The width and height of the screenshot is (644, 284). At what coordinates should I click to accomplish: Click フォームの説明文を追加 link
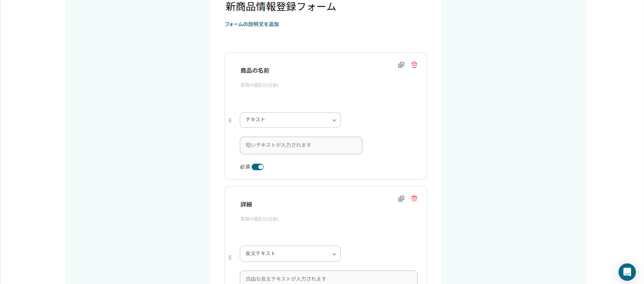pyautogui.click(x=252, y=24)
